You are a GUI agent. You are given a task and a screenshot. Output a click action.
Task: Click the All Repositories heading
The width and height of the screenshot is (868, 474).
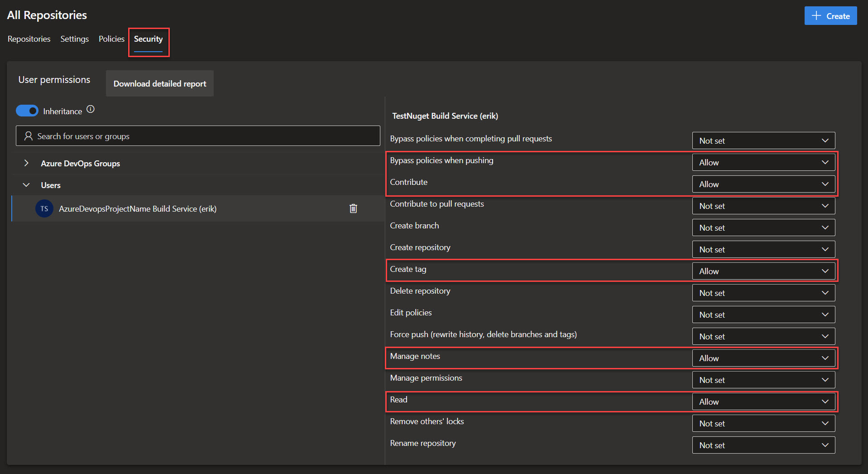click(x=47, y=15)
